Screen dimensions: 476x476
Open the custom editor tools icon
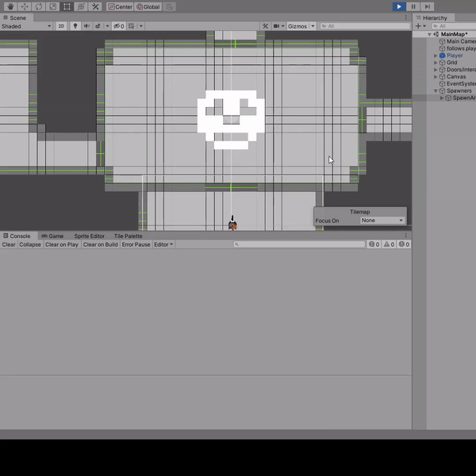95,6
